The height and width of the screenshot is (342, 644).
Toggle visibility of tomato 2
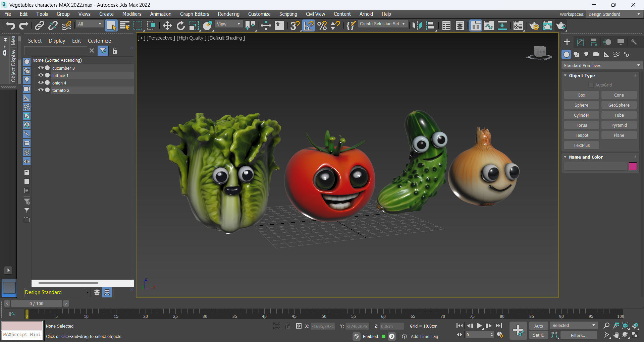tap(41, 90)
